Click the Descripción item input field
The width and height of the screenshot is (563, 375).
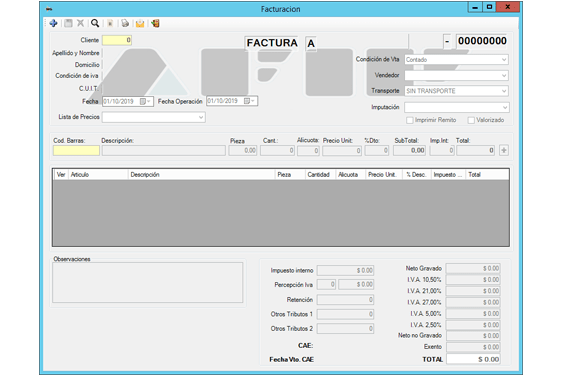click(164, 151)
